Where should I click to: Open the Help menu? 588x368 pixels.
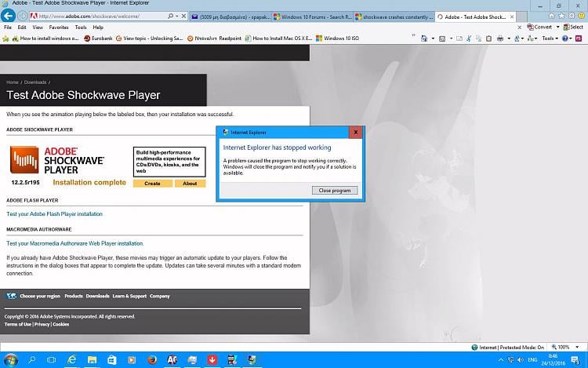[98, 27]
